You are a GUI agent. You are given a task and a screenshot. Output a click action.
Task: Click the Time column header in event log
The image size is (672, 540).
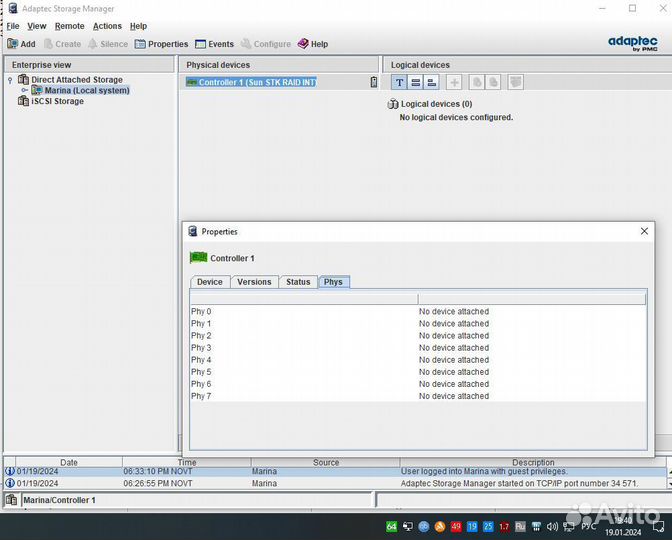(187, 462)
